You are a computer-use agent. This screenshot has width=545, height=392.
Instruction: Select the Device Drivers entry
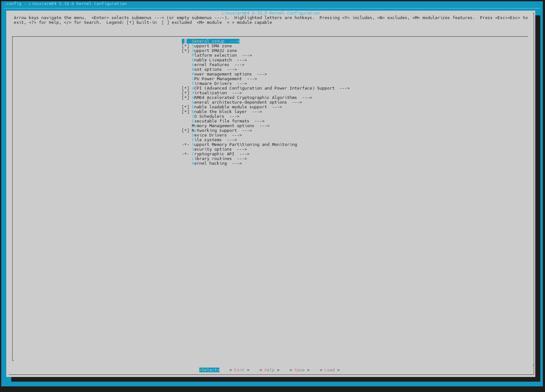[217, 135]
